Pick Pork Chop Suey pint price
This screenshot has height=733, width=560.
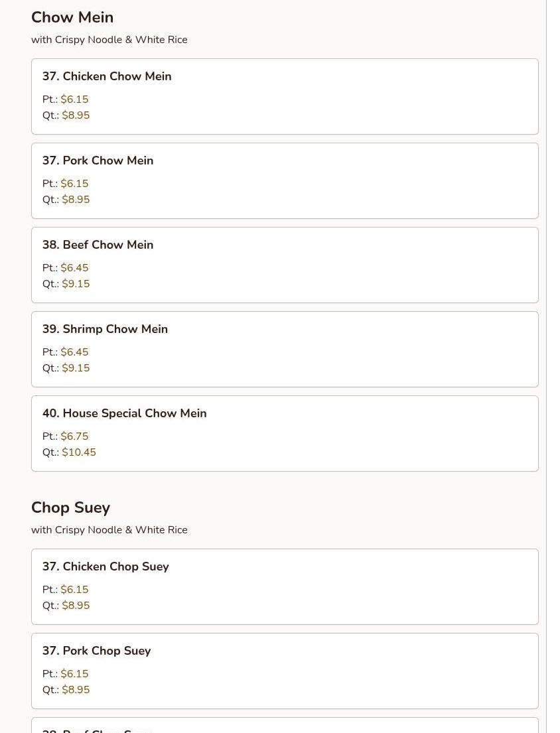pos(74,674)
